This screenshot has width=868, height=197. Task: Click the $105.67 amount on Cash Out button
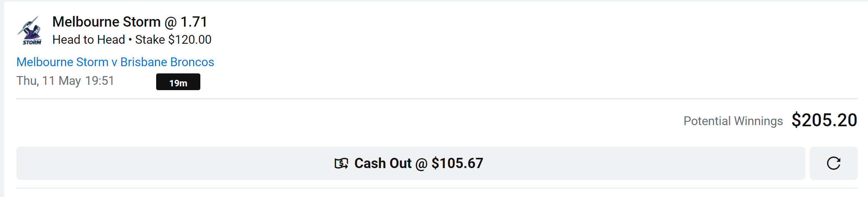[x=457, y=163]
